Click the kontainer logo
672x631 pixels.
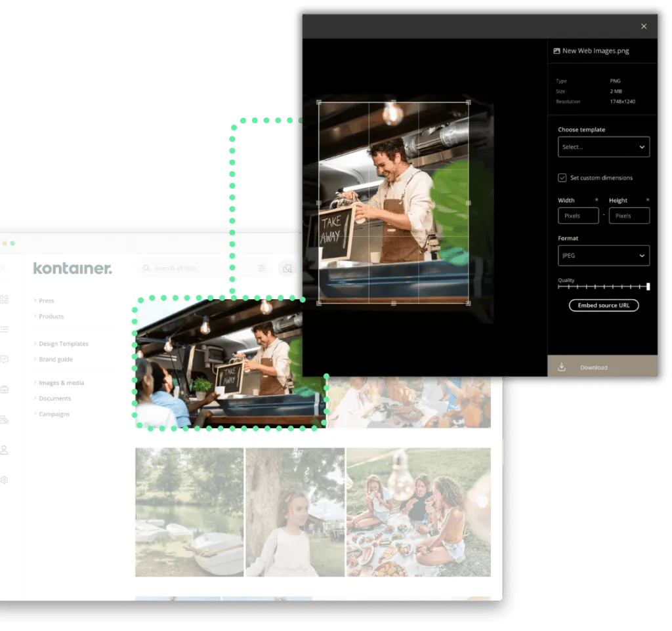click(72, 268)
